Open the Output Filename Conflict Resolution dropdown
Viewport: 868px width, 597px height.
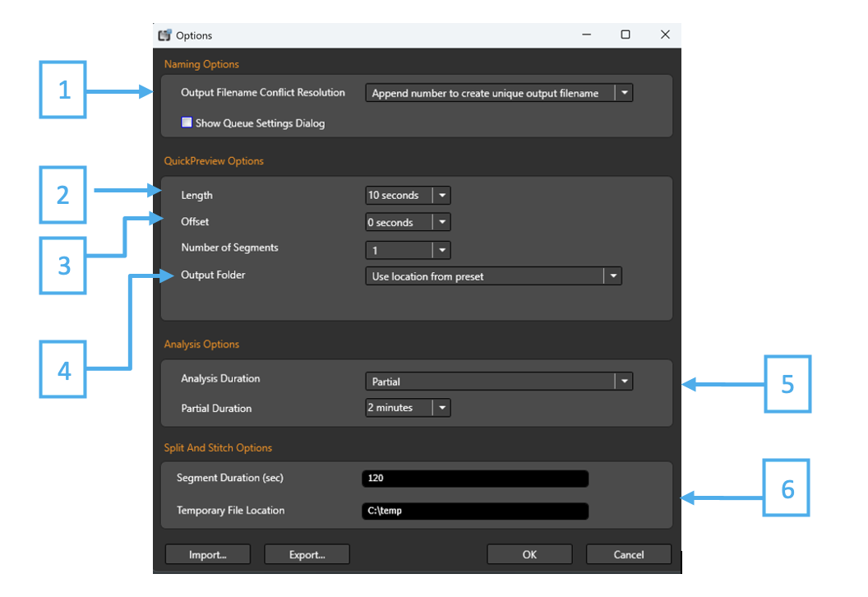coord(625,92)
